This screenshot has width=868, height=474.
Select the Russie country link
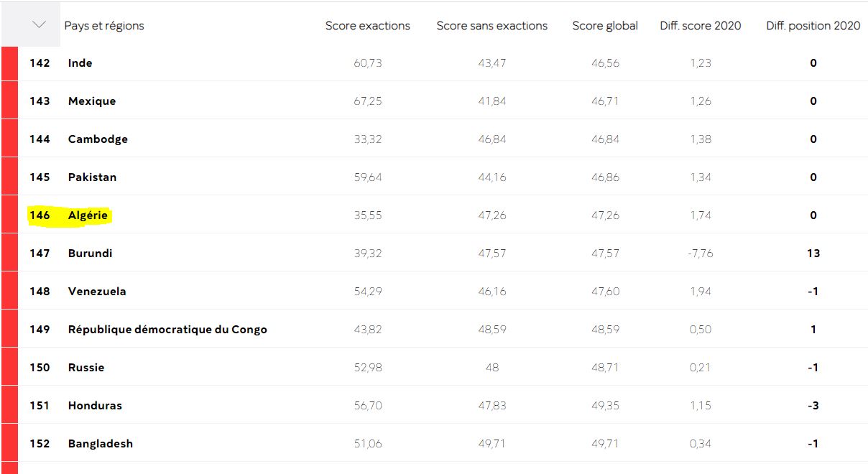(86, 368)
